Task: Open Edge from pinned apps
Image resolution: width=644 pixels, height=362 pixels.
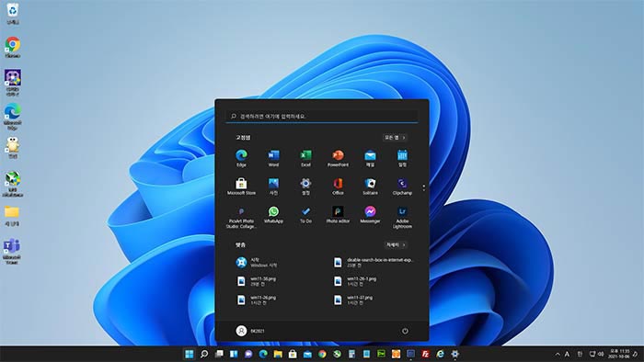Action: click(241, 158)
